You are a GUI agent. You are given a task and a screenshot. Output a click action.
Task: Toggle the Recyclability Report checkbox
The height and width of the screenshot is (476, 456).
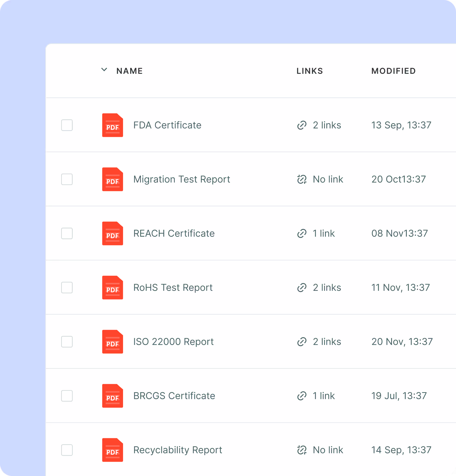(x=67, y=450)
